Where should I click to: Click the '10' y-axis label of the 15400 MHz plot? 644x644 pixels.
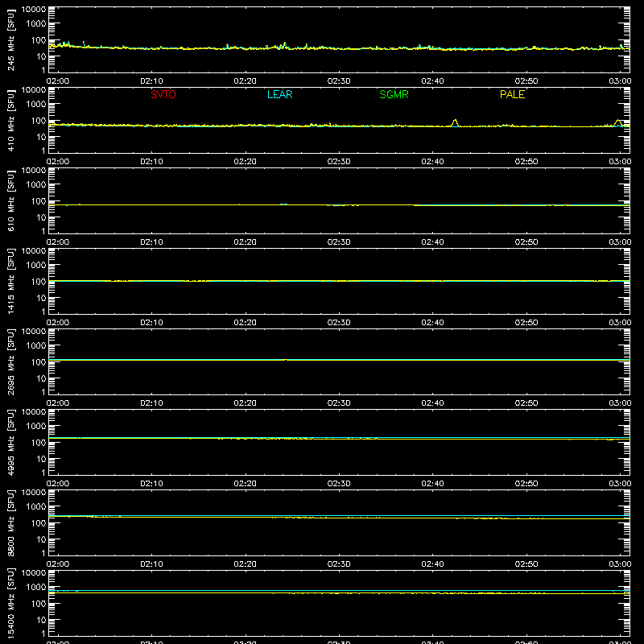tap(41, 620)
